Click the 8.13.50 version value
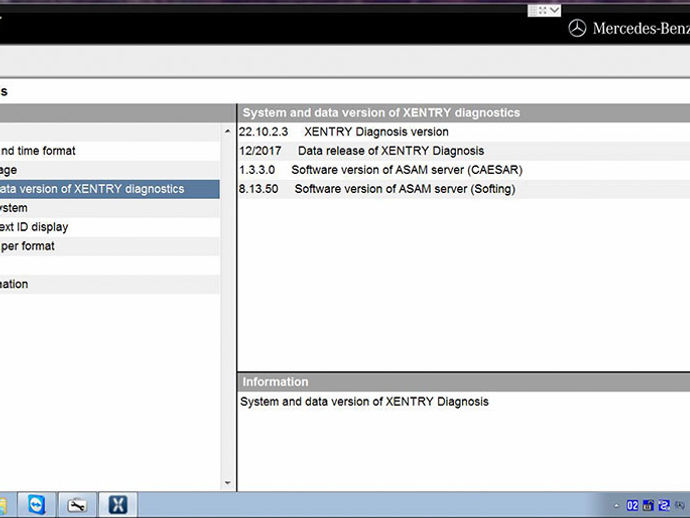 click(x=259, y=189)
